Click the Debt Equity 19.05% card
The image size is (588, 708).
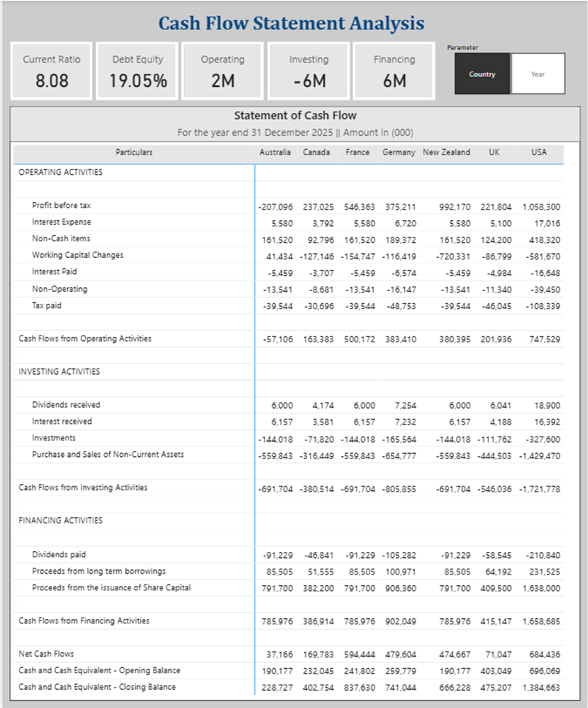coord(138,71)
